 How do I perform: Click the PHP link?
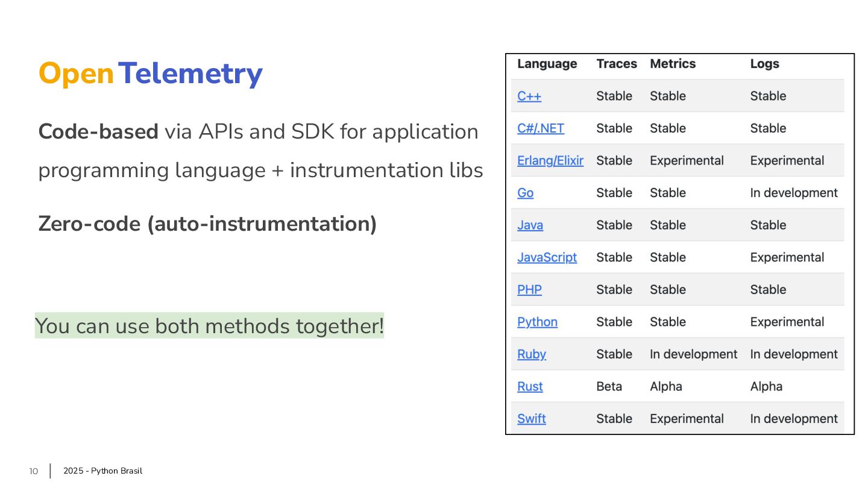(x=529, y=290)
